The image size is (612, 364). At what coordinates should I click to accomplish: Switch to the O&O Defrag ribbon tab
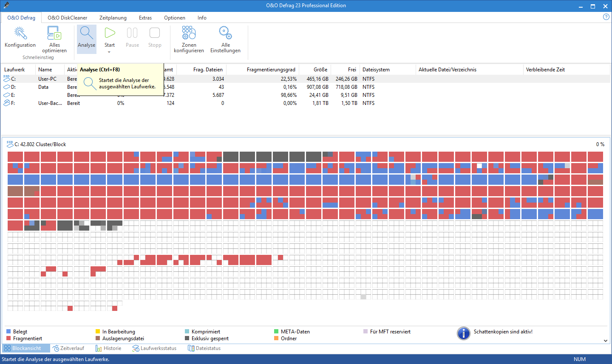pyautogui.click(x=21, y=18)
